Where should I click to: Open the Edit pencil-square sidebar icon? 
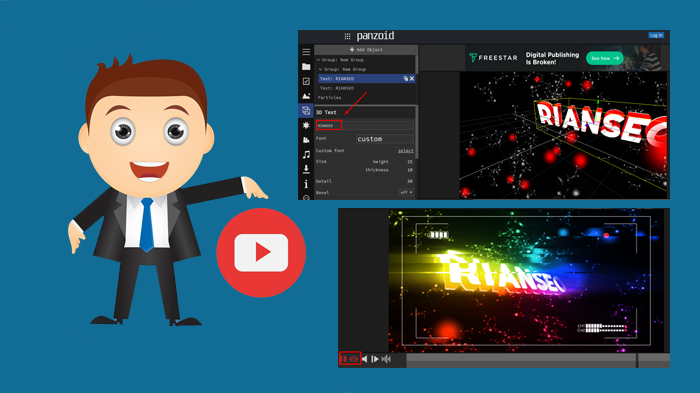pyautogui.click(x=306, y=81)
